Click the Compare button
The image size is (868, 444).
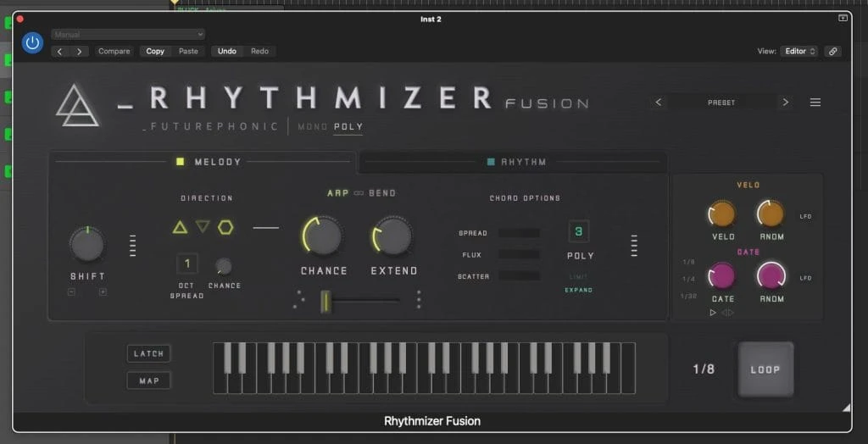tap(114, 51)
